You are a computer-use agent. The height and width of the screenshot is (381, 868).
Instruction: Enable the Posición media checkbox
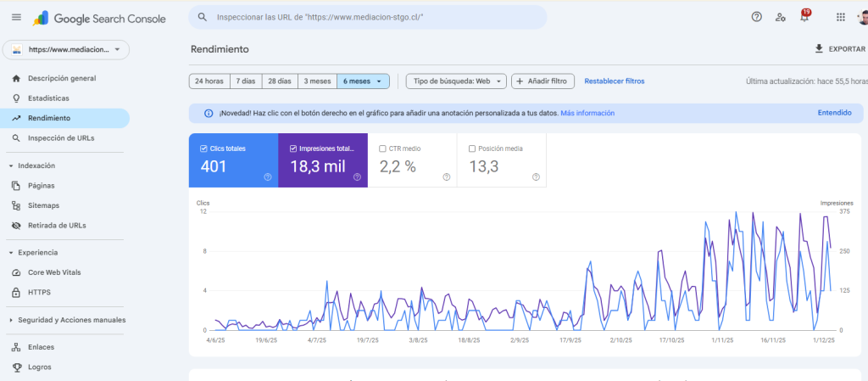click(472, 148)
